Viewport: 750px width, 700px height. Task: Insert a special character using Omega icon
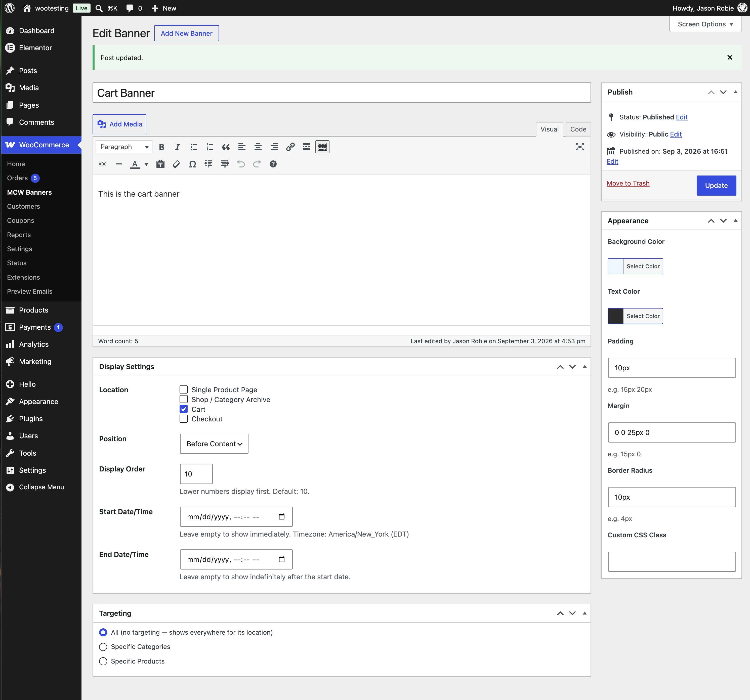pyautogui.click(x=192, y=164)
